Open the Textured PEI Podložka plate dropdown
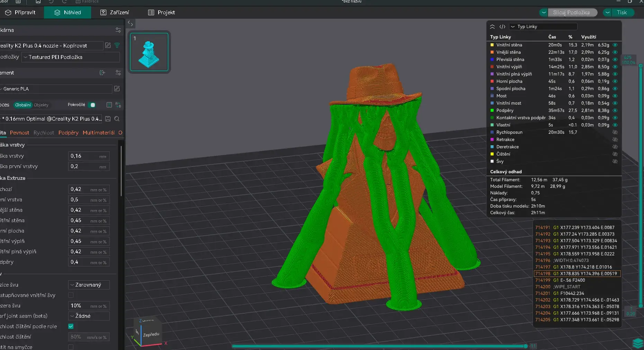The image size is (644, 350). pos(71,57)
